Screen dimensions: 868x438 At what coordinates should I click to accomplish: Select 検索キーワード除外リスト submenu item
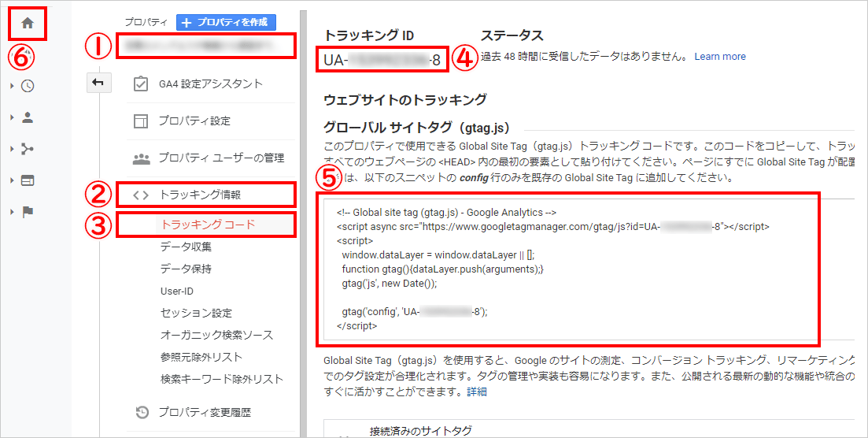222,379
